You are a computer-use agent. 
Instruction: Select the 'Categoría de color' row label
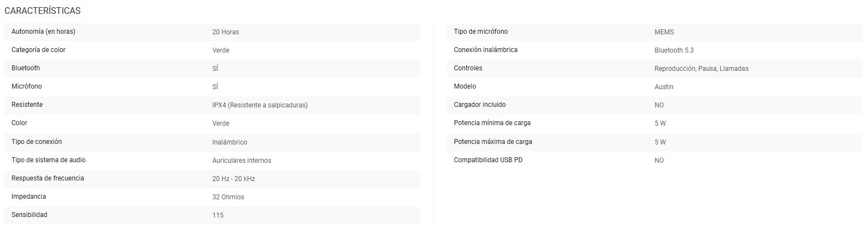coord(38,50)
